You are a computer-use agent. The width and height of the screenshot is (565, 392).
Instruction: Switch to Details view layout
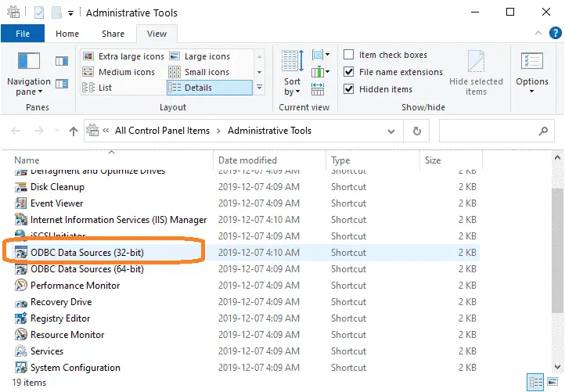coord(209,88)
